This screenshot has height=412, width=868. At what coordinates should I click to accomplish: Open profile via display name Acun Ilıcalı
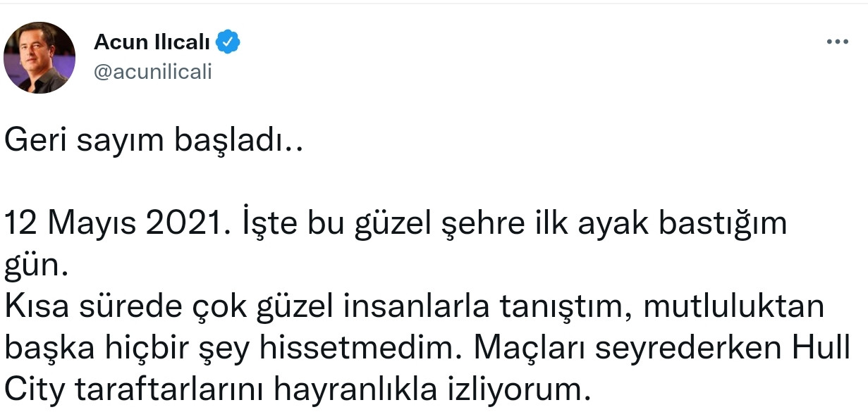[x=154, y=41]
